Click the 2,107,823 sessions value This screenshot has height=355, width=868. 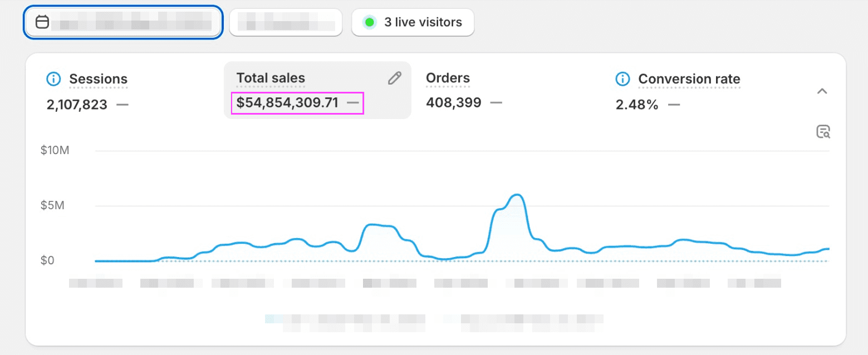pos(77,104)
